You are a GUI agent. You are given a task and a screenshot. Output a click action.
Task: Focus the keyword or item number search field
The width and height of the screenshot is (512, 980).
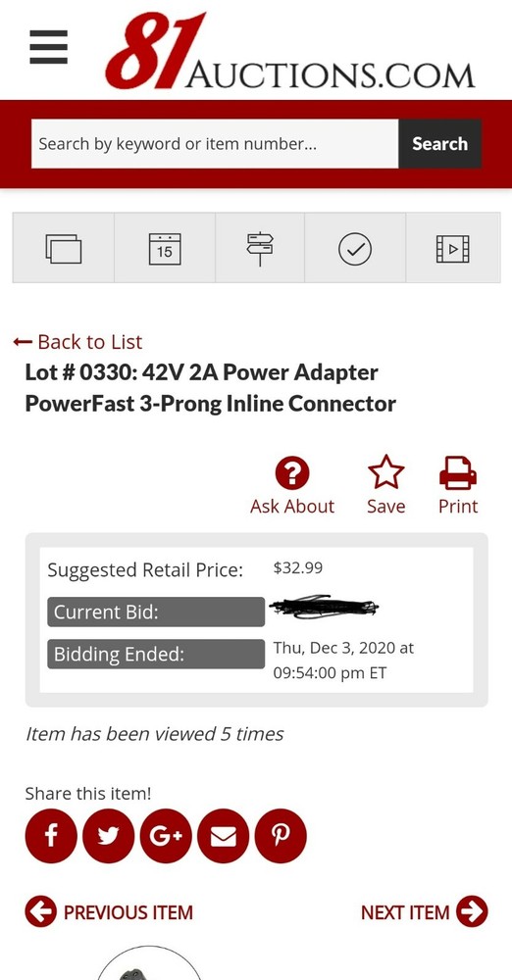(215, 144)
